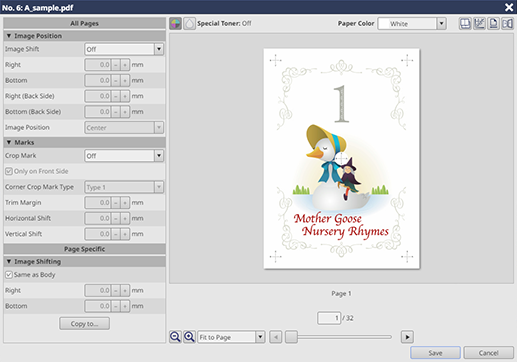Decrease Bottom (Back Side) value with minus
Image resolution: width=517 pixels, height=362 pixels.
pyautogui.click(x=116, y=112)
